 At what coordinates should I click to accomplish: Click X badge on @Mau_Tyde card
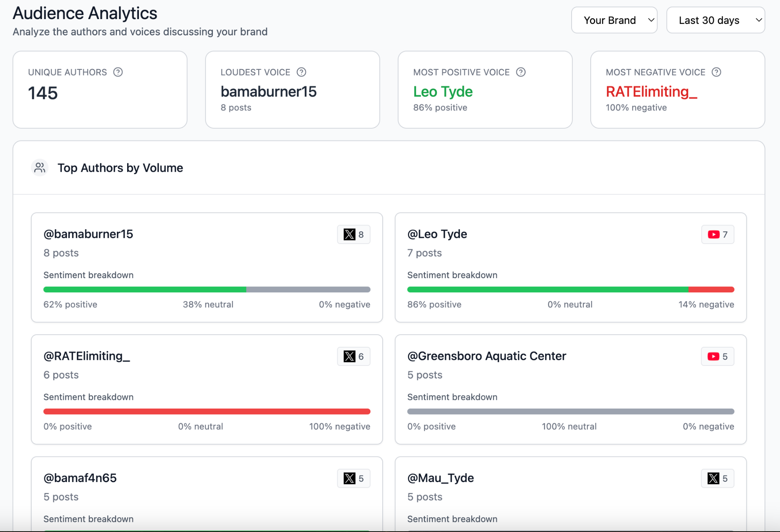(x=717, y=478)
